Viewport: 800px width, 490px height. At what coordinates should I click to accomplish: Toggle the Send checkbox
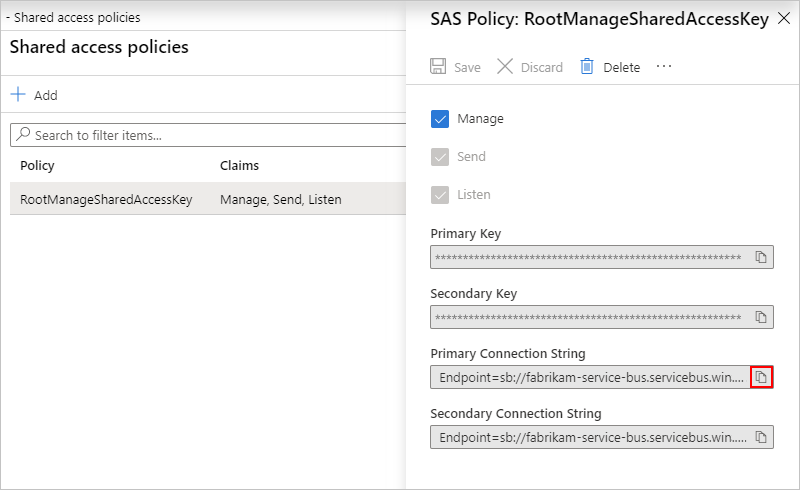click(x=440, y=157)
